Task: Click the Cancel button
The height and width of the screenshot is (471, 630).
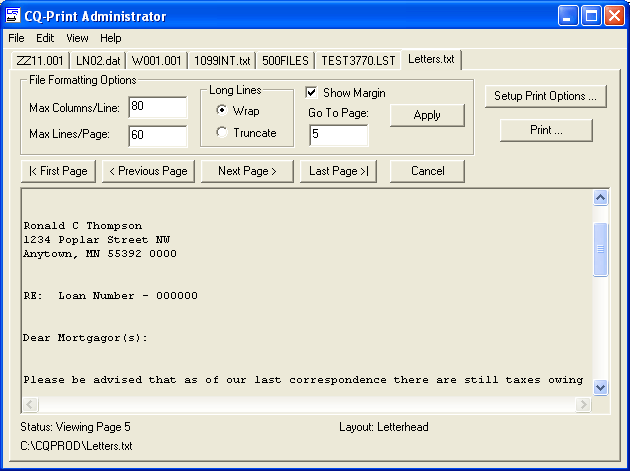Action: (427, 171)
